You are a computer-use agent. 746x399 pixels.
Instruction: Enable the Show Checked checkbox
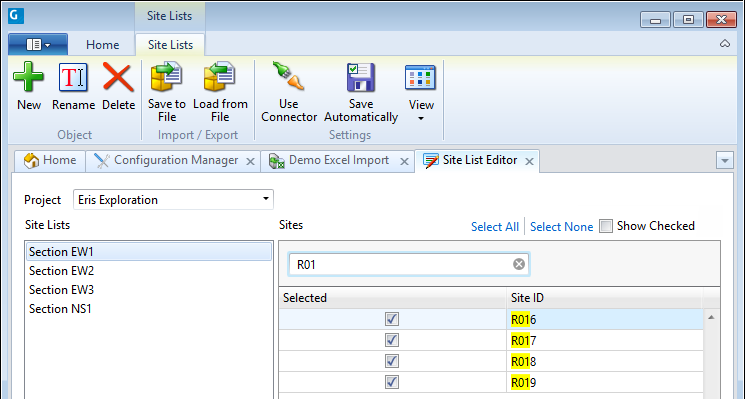pyautogui.click(x=606, y=226)
